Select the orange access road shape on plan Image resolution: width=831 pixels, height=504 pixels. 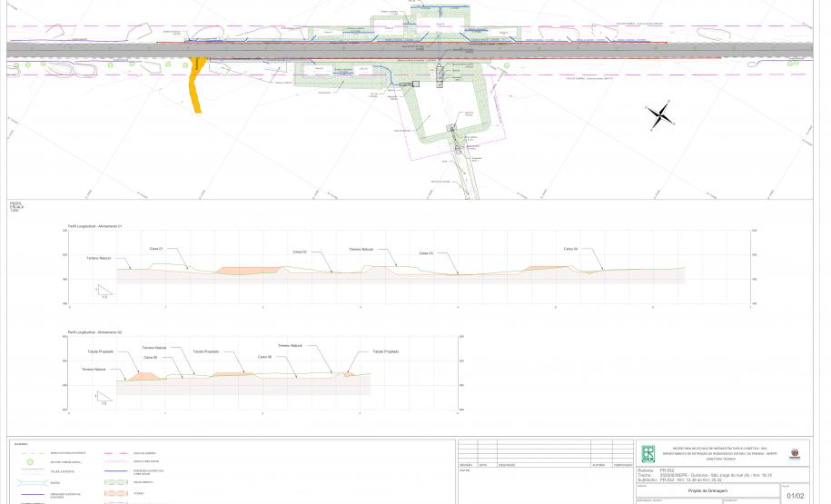196,87
